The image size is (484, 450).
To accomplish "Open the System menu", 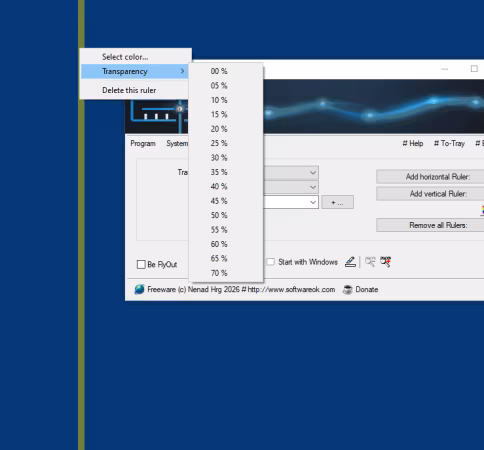I will pos(177,144).
